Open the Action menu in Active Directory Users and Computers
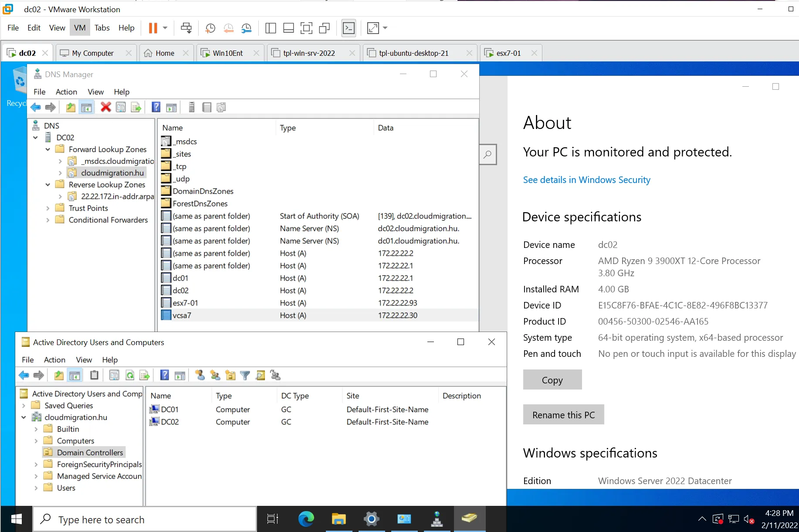799x532 pixels. pos(54,360)
